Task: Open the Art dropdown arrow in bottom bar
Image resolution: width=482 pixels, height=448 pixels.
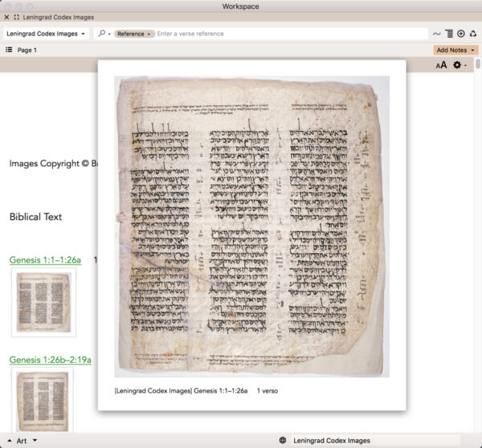Action: tap(35, 441)
